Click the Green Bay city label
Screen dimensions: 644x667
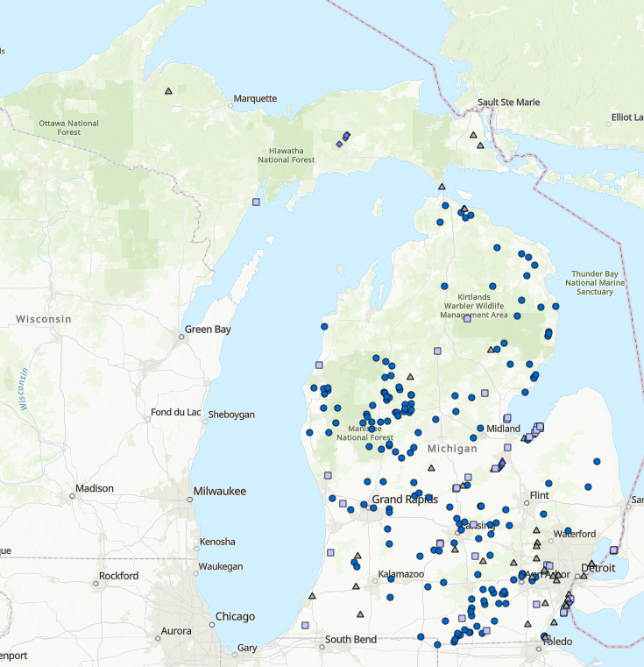(x=208, y=330)
